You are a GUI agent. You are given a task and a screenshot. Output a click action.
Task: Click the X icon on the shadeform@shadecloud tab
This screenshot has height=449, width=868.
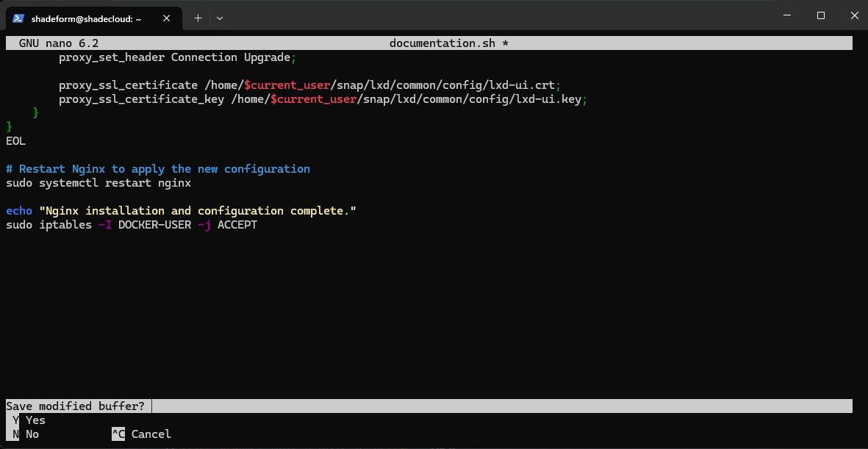[167, 18]
